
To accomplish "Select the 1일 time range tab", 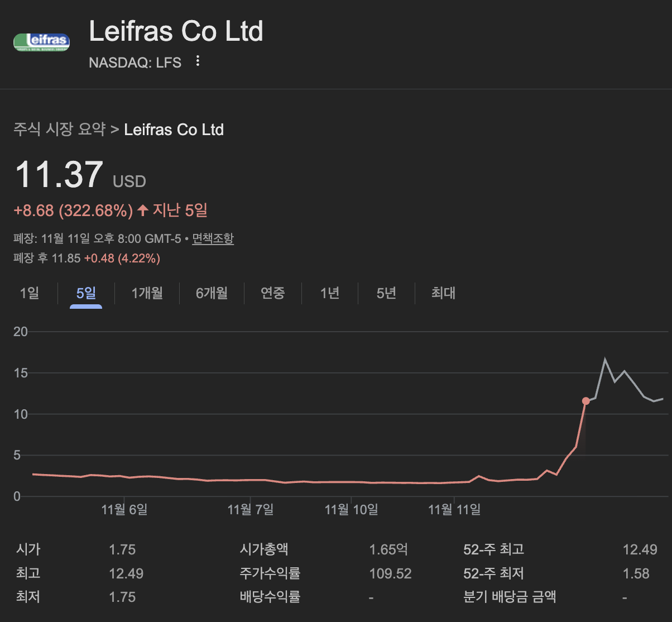I will click(x=30, y=293).
